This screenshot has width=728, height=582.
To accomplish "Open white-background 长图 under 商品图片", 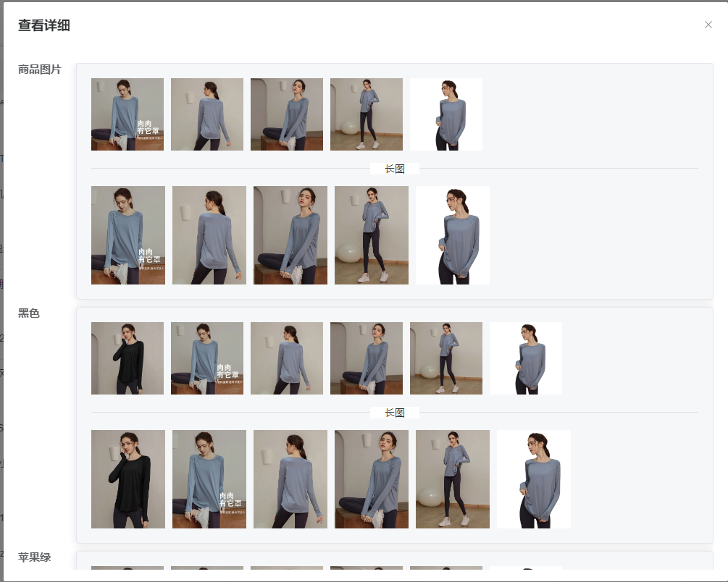I will (x=453, y=235).
